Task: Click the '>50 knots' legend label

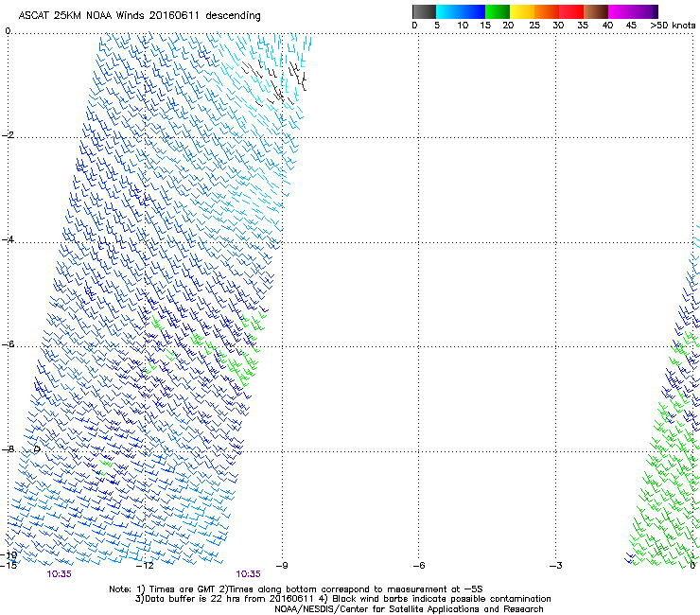Action: 673,26
